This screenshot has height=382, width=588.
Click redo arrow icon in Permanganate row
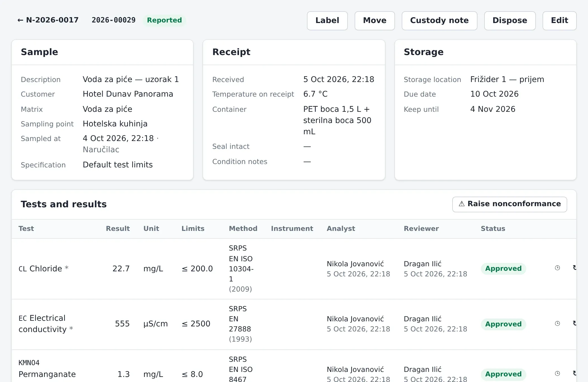pos(575,374)
